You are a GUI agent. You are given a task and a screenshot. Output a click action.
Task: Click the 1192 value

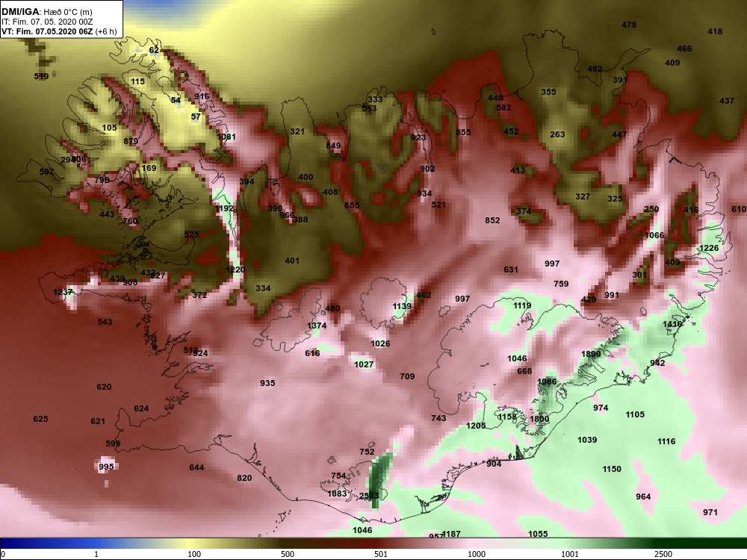pyautogui.click(x=224, y=208)
